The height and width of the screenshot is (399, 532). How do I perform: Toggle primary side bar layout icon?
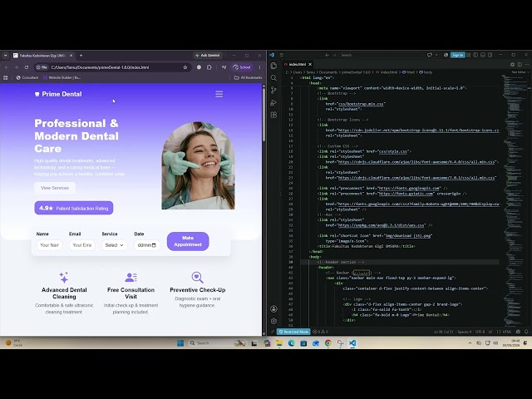(475, 55)
